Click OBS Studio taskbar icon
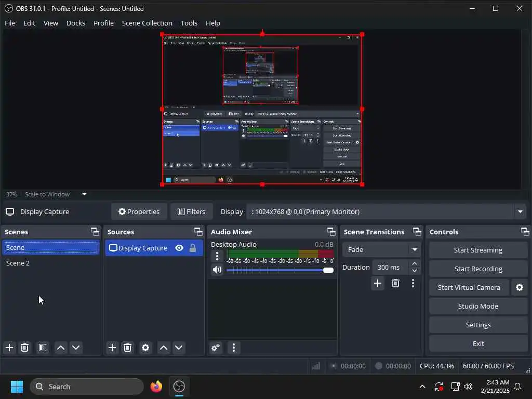 click(179, 387)
